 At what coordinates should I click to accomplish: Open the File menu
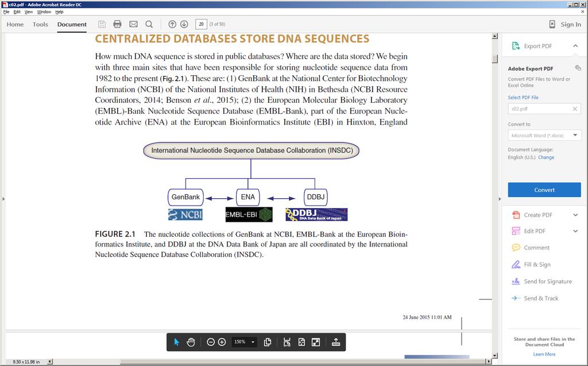tap(6, 11)
